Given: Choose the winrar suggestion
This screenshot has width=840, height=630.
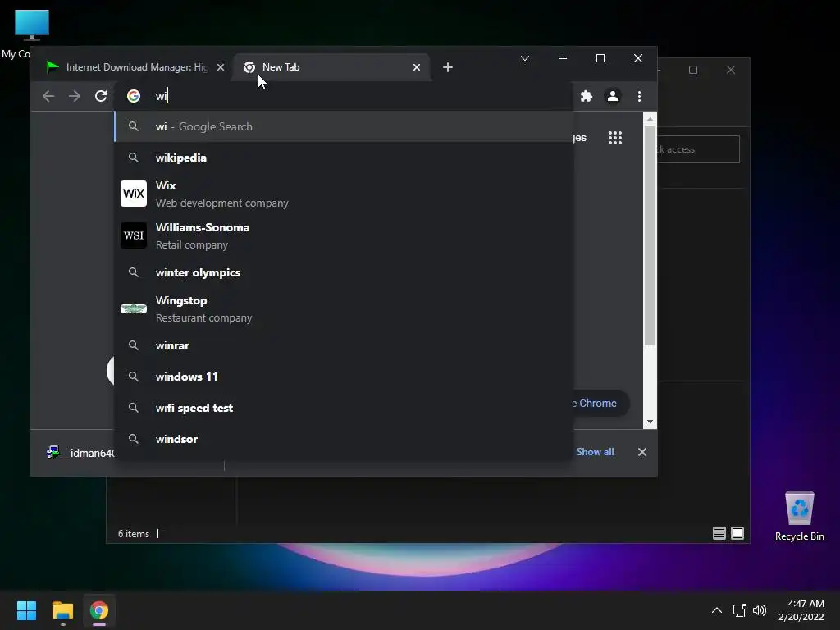Looking at the screenshot, I should point(344,345).
